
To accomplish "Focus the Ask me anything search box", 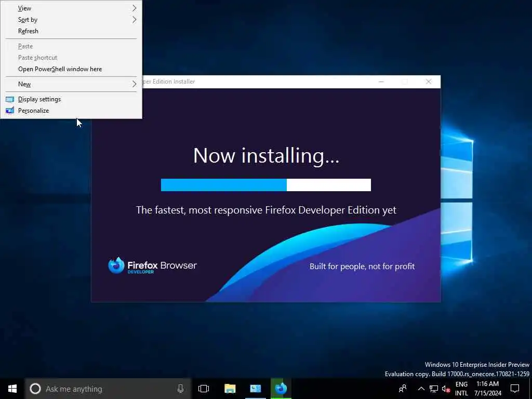I will click(x=108, y=389).
